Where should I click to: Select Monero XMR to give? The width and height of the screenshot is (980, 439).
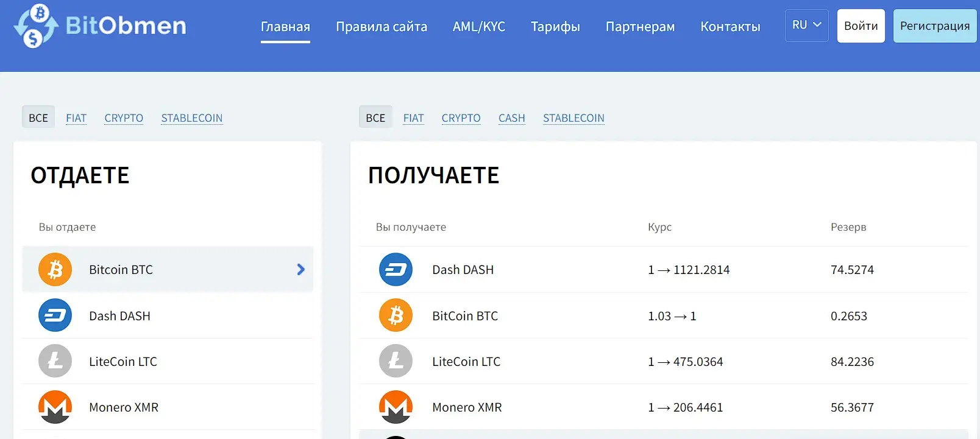click(168, 407)
